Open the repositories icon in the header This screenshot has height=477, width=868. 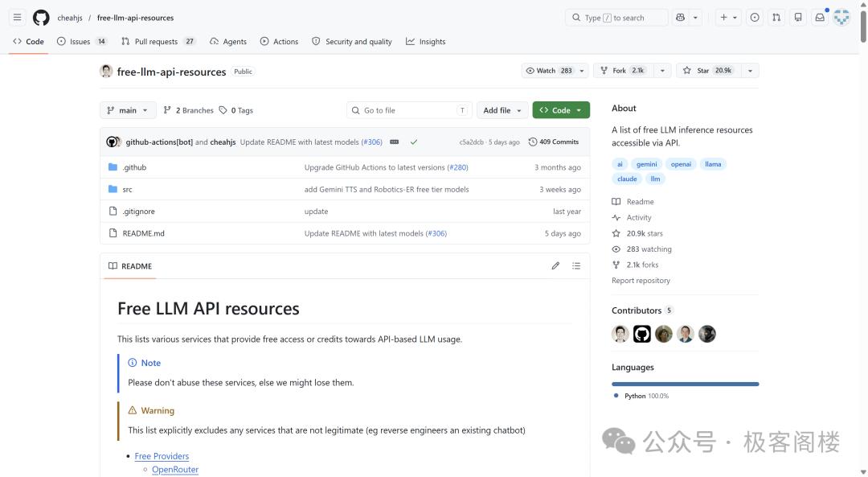pos(798,18)
